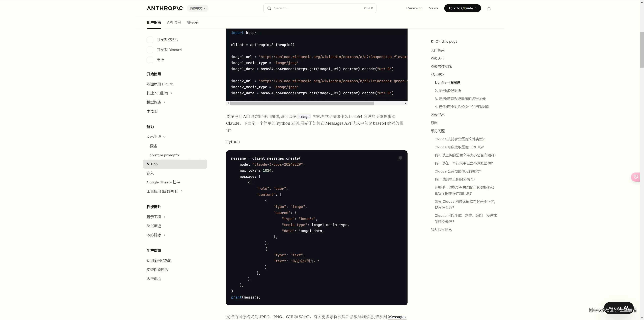Toggle the light/dark theme sun icon
Viewport: 644px width, 320px height.
pyautogui.click(x=489, y=8)
